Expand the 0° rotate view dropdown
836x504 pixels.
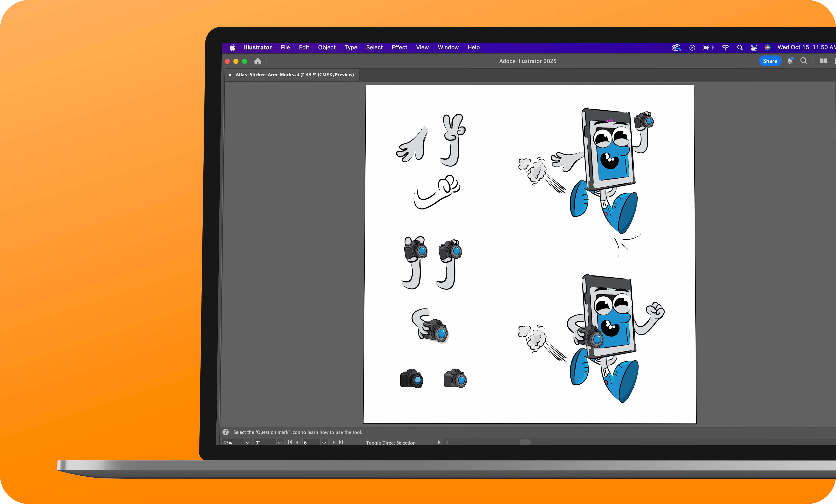point(280,443)
